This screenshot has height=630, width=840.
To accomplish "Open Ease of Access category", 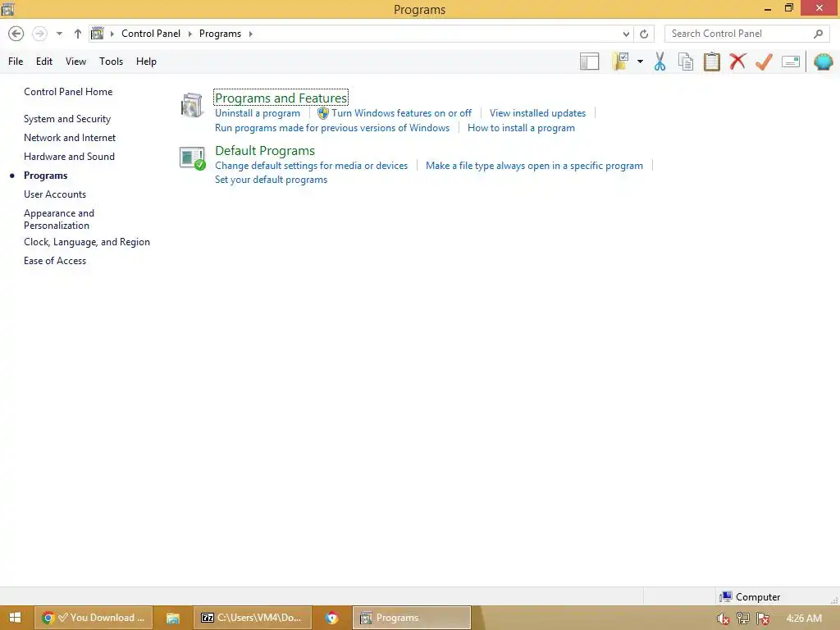I will point(55,261).
